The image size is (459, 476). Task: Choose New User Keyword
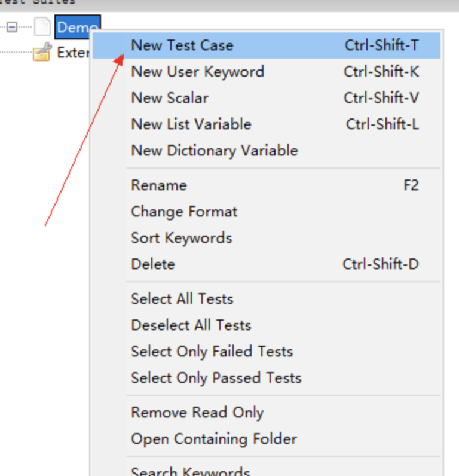pos(267,72)
